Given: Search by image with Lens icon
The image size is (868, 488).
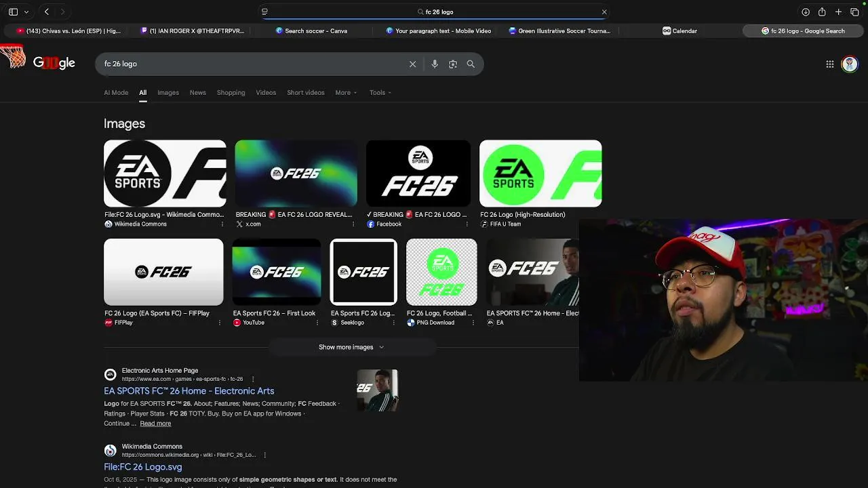Looking at the screenshot, I should click(453, 64).
